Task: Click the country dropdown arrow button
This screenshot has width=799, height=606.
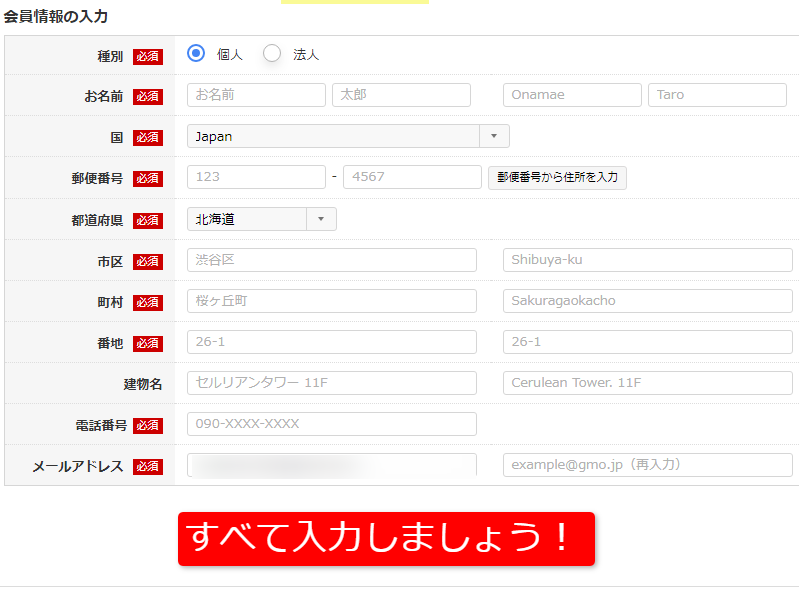Action: [x=495, y=136]
